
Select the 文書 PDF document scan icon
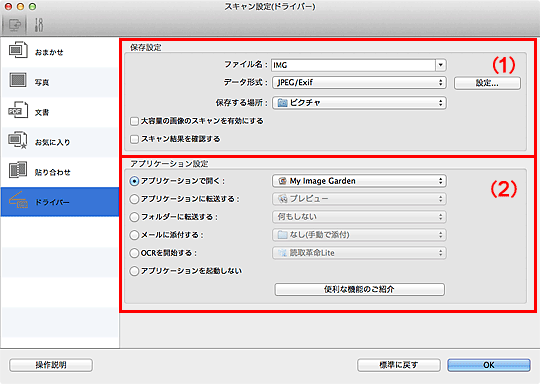[x=18, y=110]
